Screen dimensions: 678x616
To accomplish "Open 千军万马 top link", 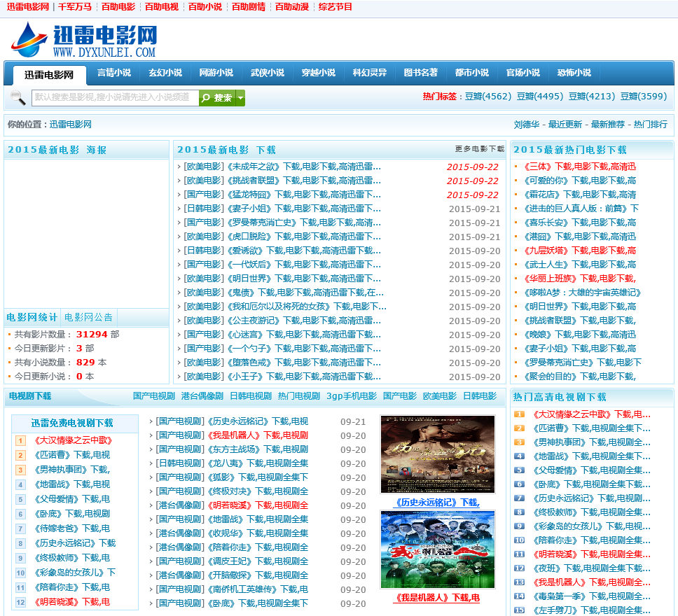I will (75, 7).
